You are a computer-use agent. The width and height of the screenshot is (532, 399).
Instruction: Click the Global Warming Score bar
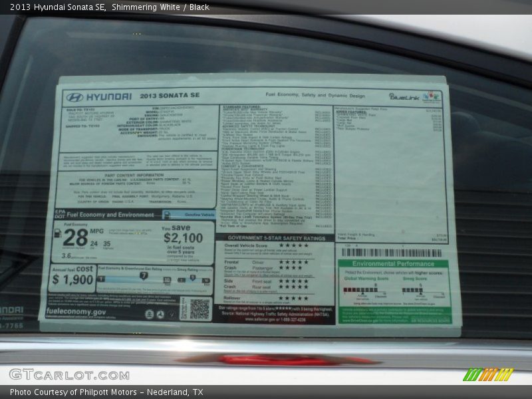tap(360, 290)
